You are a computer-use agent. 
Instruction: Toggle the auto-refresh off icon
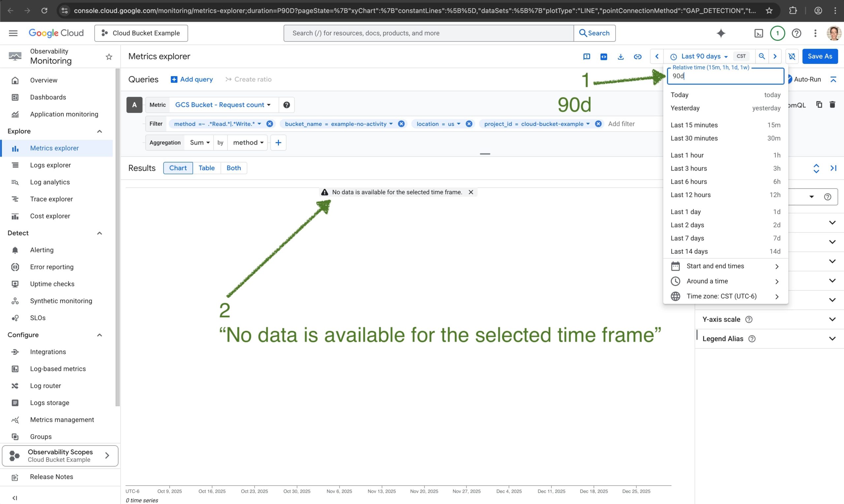792,56
